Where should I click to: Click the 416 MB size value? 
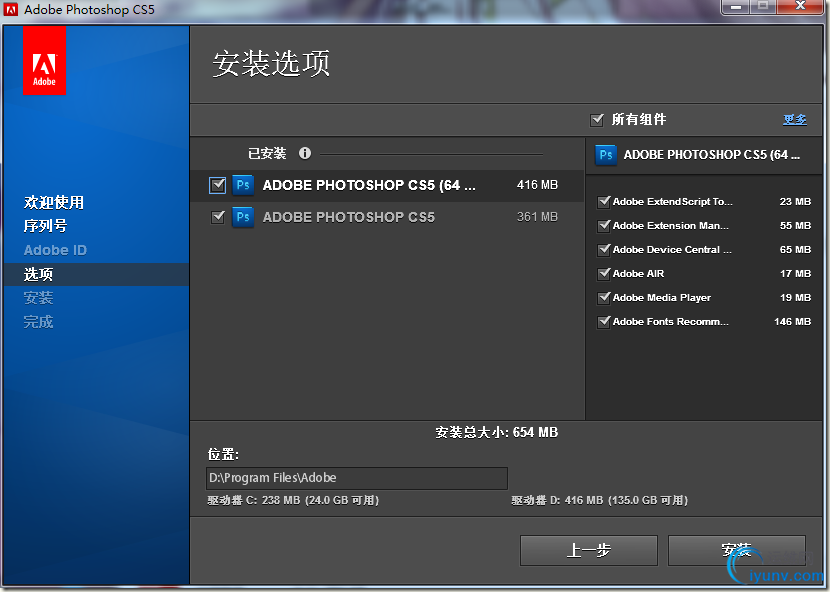click(x=537, y=185)
